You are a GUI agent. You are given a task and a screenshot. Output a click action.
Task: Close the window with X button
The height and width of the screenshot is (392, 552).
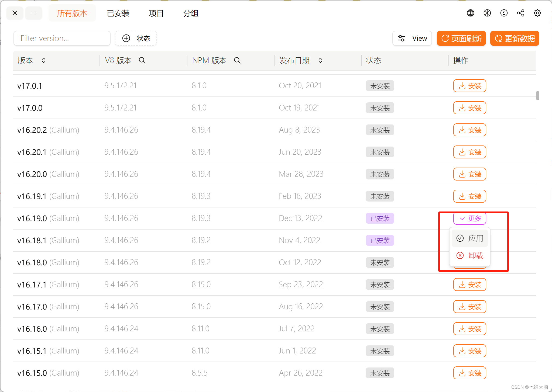pos(15,13)
